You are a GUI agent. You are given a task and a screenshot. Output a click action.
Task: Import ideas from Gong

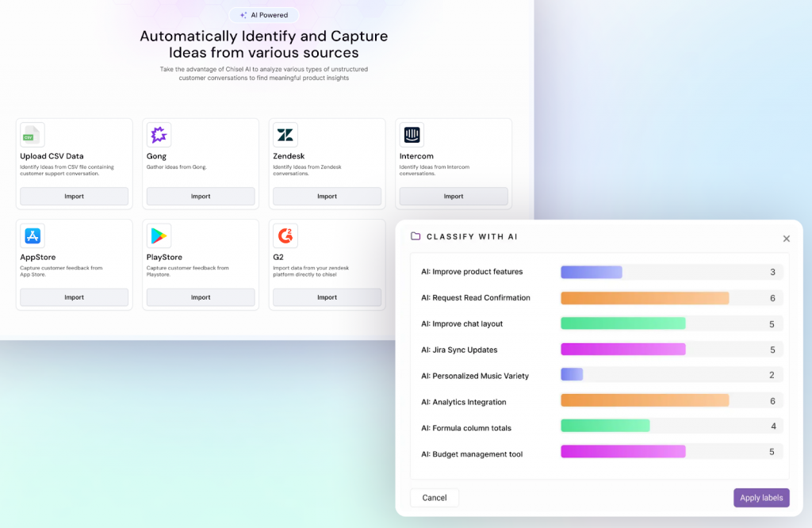pyautogui.click(x=201, y=196)
